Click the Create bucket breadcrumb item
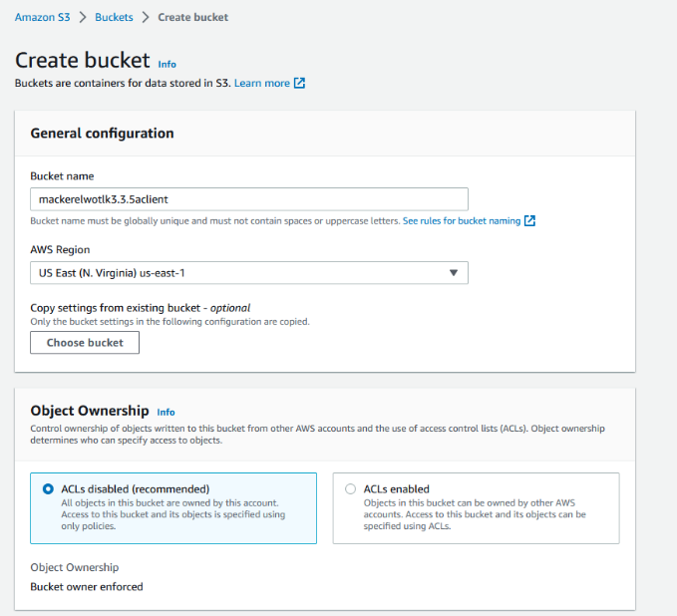This screenshot has width=677, height=616. click(192, 17)
